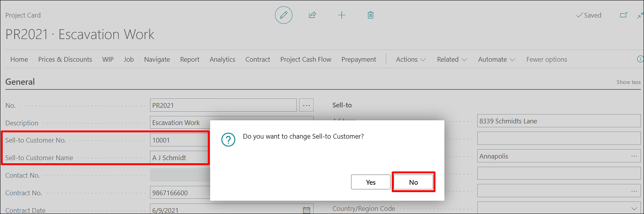Click the info circle icon
This screenshot has width=644, height=214.
(x=640, y=59)
